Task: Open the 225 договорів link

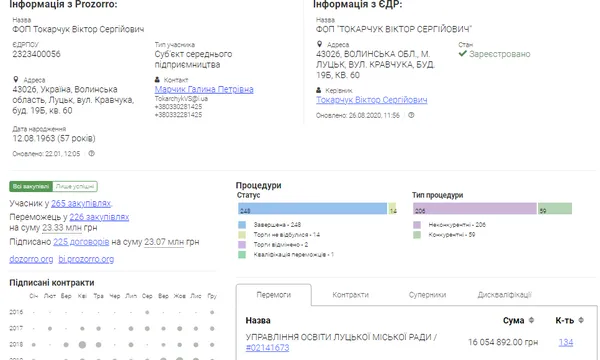Action: click(x=81, y=242)
